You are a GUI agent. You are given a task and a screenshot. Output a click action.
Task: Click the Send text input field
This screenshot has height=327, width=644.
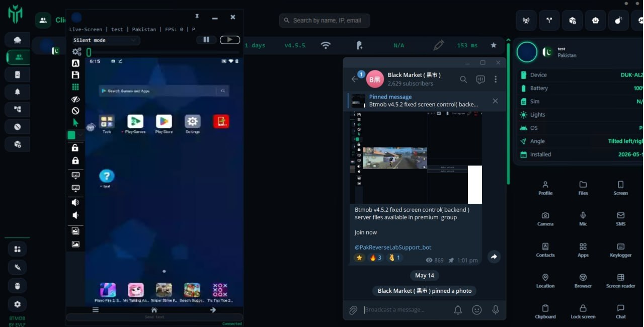(x=154, y=317)
